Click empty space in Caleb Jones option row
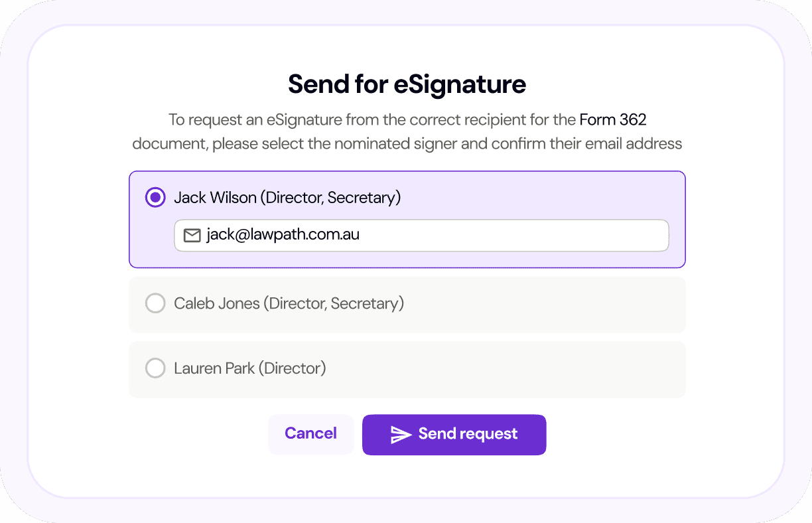 [x=544, y=305]
